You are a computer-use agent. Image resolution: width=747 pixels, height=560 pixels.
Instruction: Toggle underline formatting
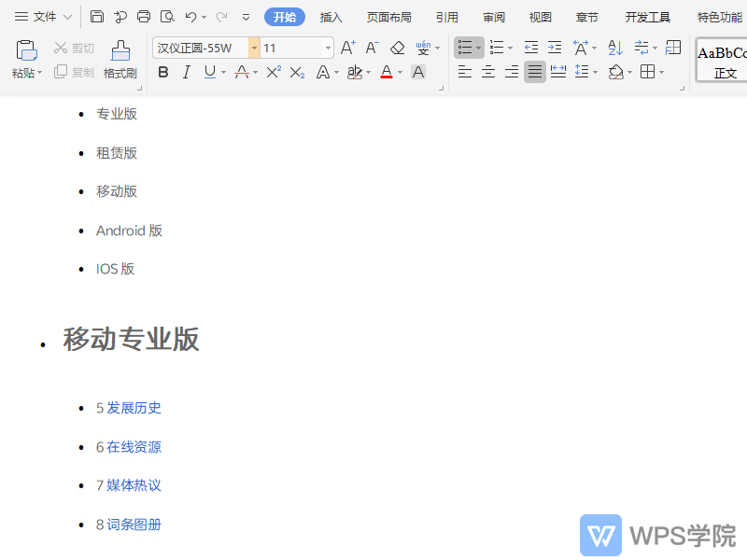211,72
